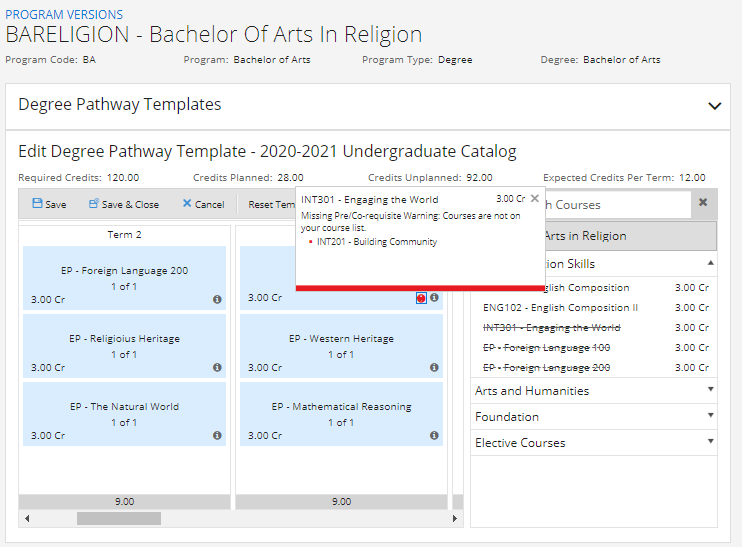Screen dimensions: 742x547
Task: Open info icon on Western Heritage card
Action: (434, 367)
